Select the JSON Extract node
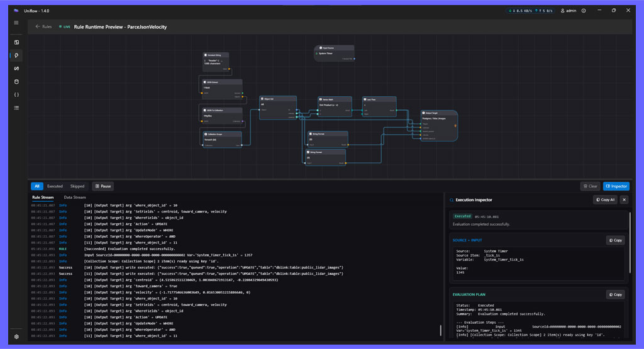The height and width of the screenshot is (349, 644). (x=222, y=89)
